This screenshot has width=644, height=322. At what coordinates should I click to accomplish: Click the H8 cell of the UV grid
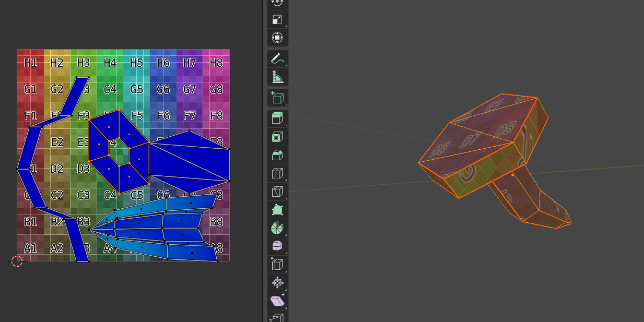tap(216, 63)
